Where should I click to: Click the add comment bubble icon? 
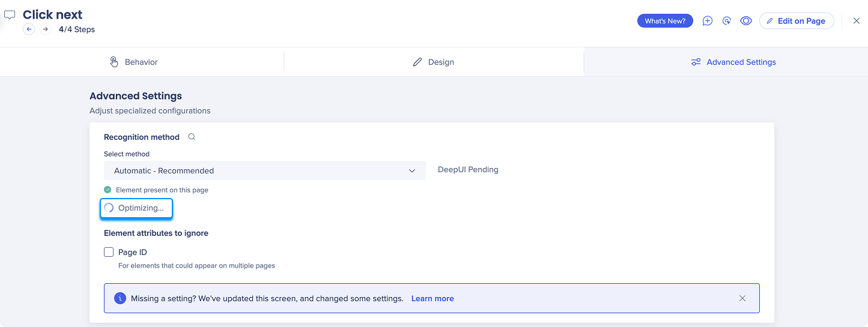point(708,21)
